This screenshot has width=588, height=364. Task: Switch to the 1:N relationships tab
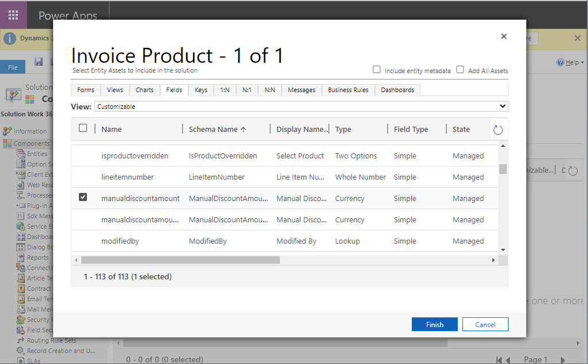[x=225, y=90]
